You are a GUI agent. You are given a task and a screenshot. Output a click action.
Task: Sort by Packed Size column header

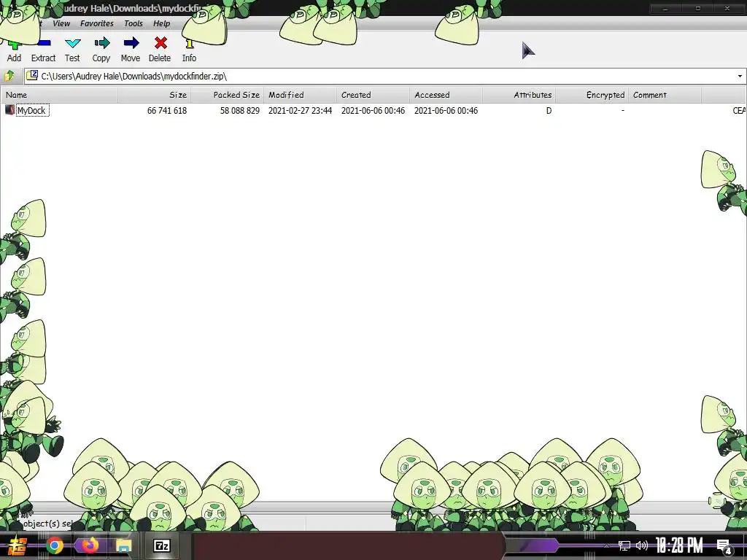(228, 95)
